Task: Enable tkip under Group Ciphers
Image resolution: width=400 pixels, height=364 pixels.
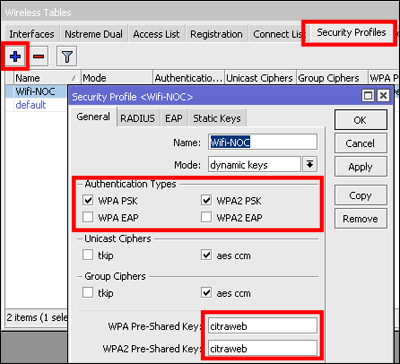Action: (88, 293)
